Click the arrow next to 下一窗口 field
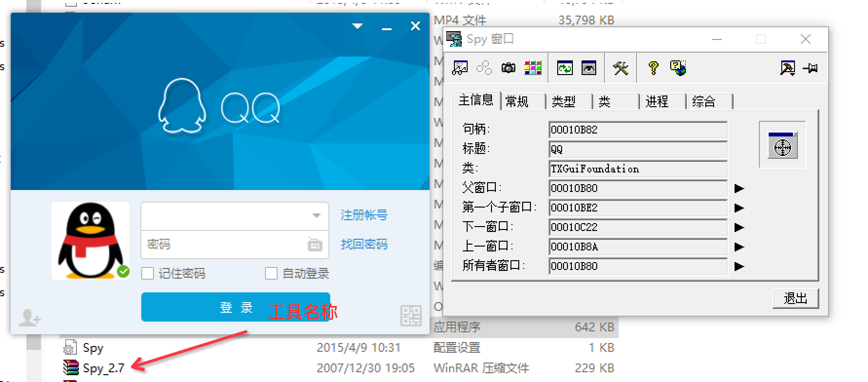 click(x=739, y=228)
